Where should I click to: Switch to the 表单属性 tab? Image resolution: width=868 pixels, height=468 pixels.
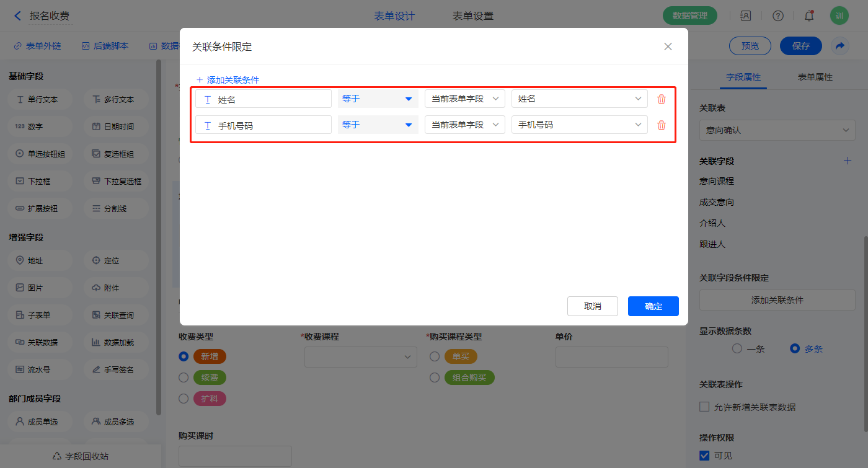point(815,77)
